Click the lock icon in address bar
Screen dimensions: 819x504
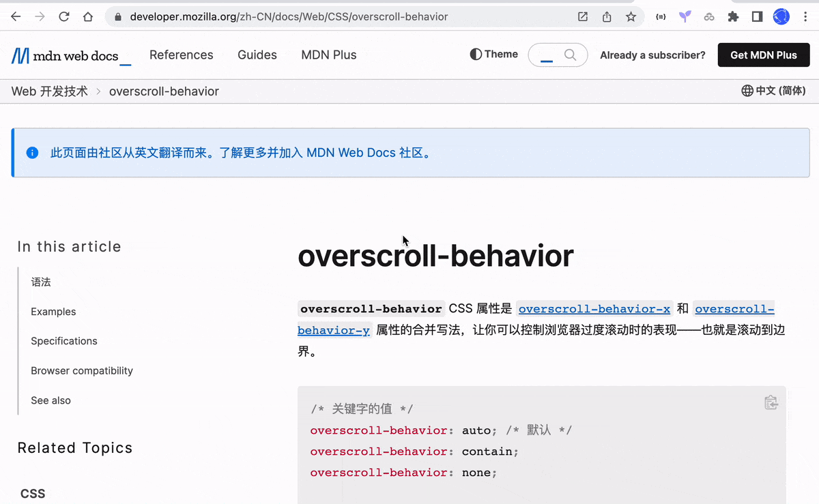click(117, 16)
